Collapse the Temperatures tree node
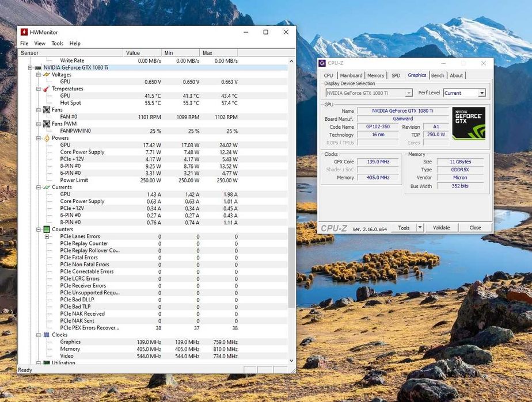532x402 pixels. pyautogui.click(x=39, y=89)
